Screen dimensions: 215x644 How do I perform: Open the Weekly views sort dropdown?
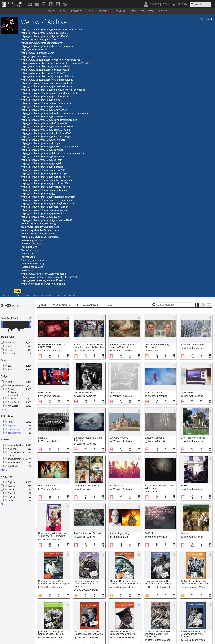click(62, 305)
